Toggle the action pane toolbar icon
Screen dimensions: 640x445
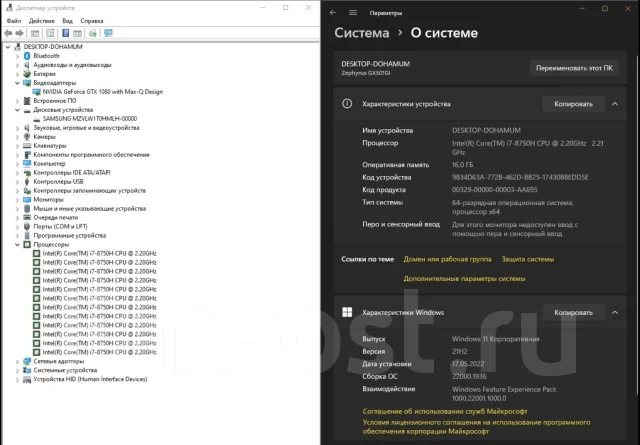(78, 33)
